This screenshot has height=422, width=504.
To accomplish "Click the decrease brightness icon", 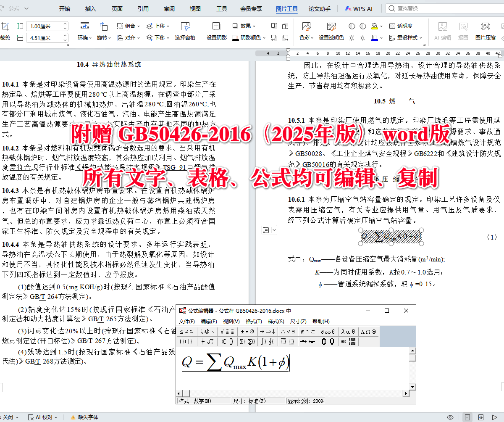I will (x=363, y=38).
